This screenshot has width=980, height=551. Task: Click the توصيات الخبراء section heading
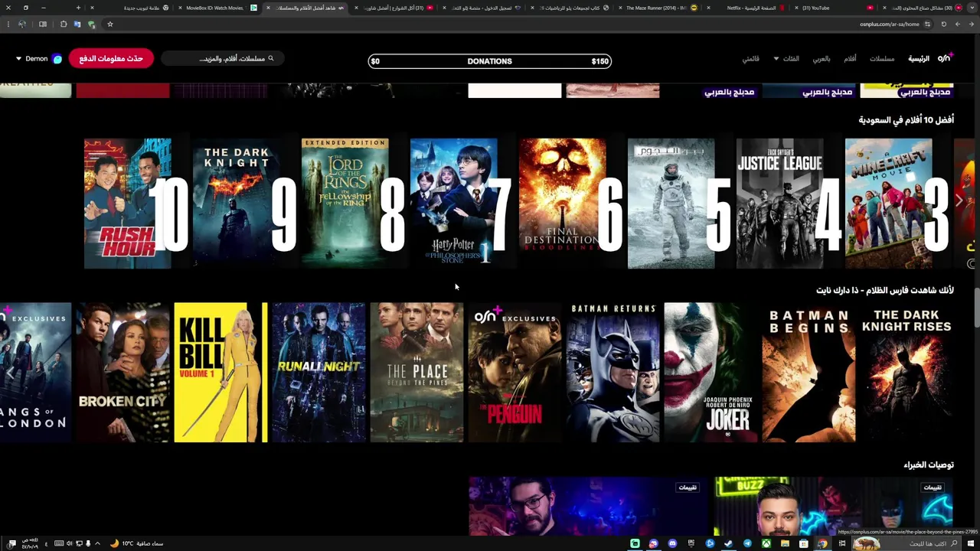tap(929, 465)
